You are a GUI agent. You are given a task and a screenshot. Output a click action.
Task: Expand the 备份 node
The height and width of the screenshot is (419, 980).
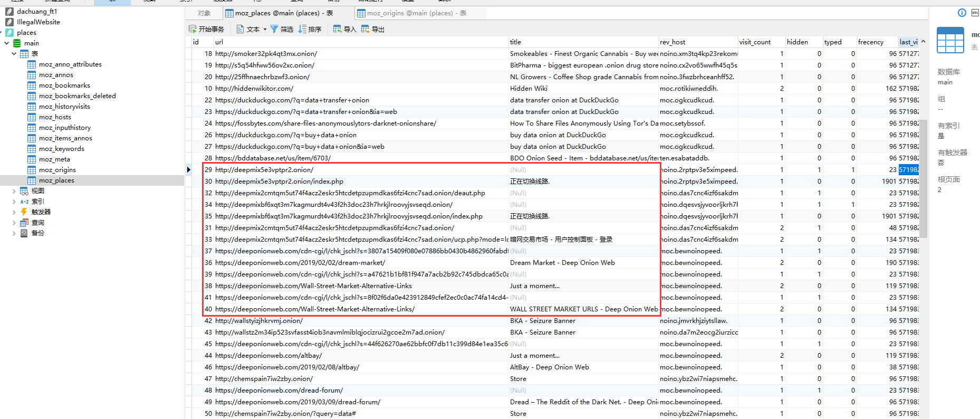pyautogui.click(x=14, y=233)
